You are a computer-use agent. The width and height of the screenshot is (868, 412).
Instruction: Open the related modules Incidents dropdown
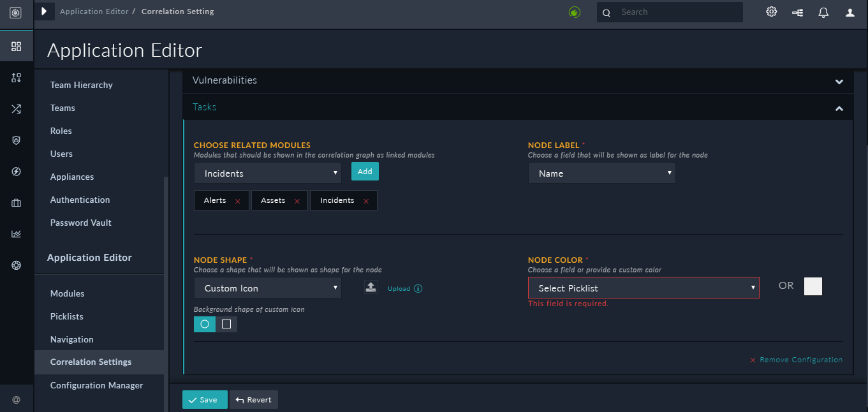pos(268,173)
